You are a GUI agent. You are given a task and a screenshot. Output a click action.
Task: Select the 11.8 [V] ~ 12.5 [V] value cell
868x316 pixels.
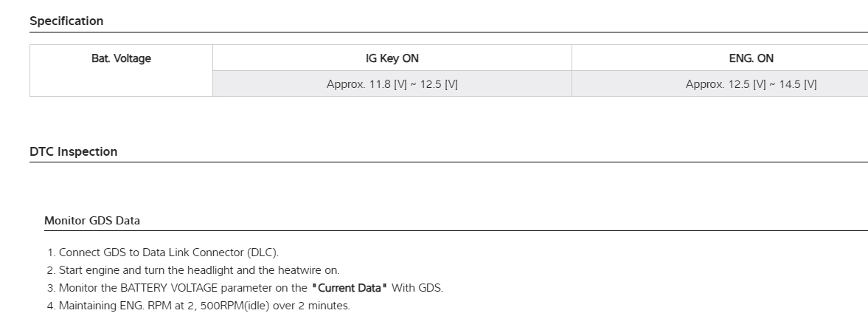click(x=392, y=84)
